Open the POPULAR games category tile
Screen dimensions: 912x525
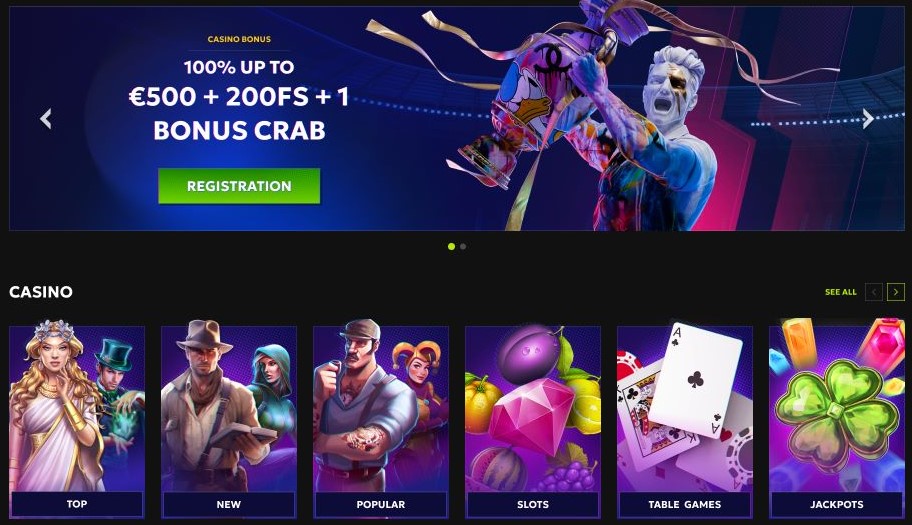[x=381, y=420]
